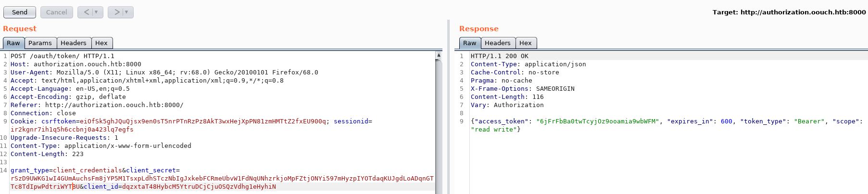Click the Cancel button
Image resolution: width=868 pixels, height=194 pixels.
(56, 12)
